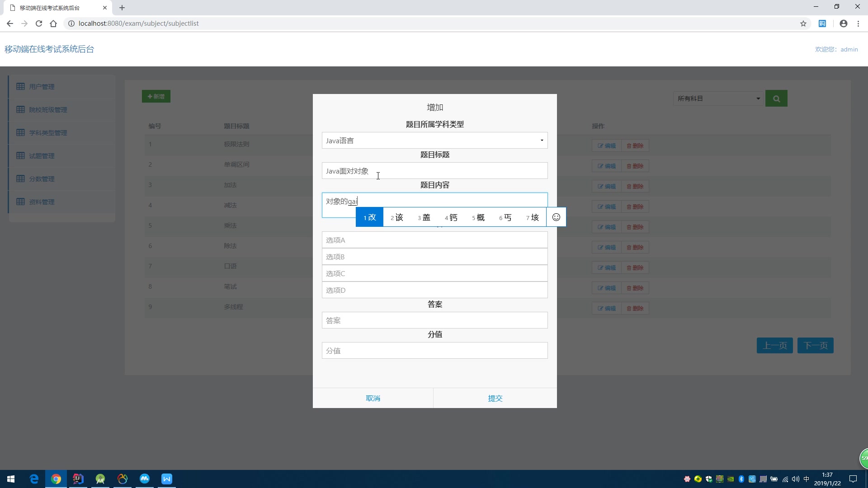This screenshot has width=868, height=488.
Task: Click the 提交 submit button
Action: (x=495, y=398)
